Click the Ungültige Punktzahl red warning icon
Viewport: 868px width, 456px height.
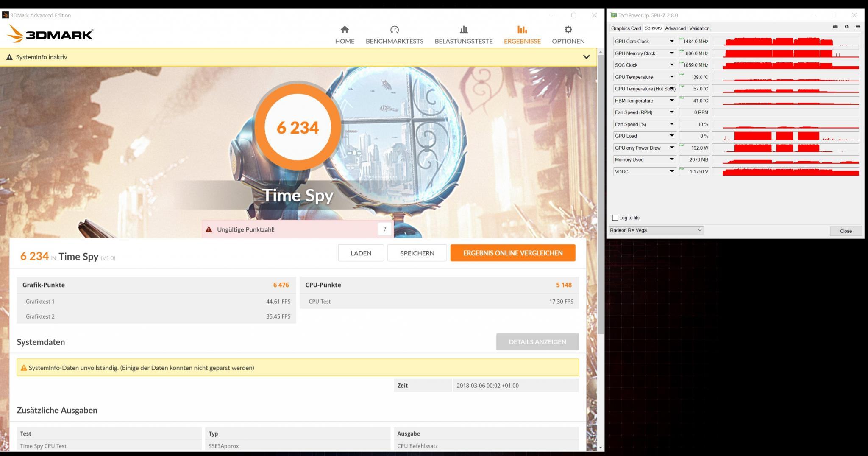[209, 229]
